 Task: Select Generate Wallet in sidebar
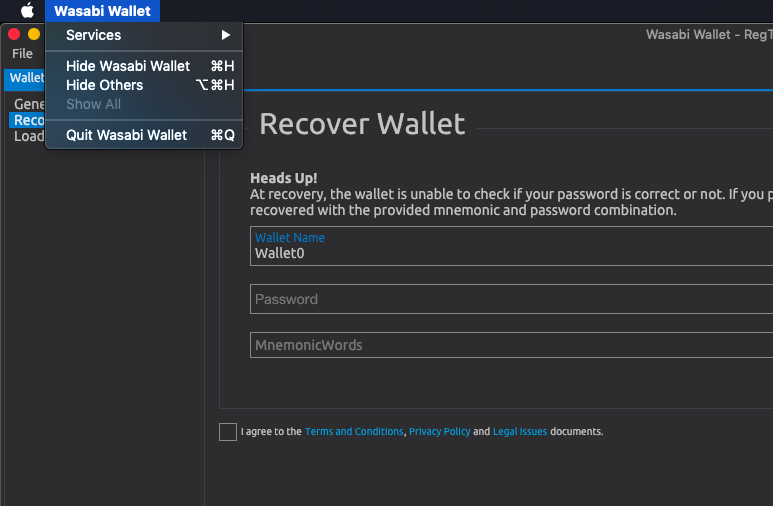point(29,104)
